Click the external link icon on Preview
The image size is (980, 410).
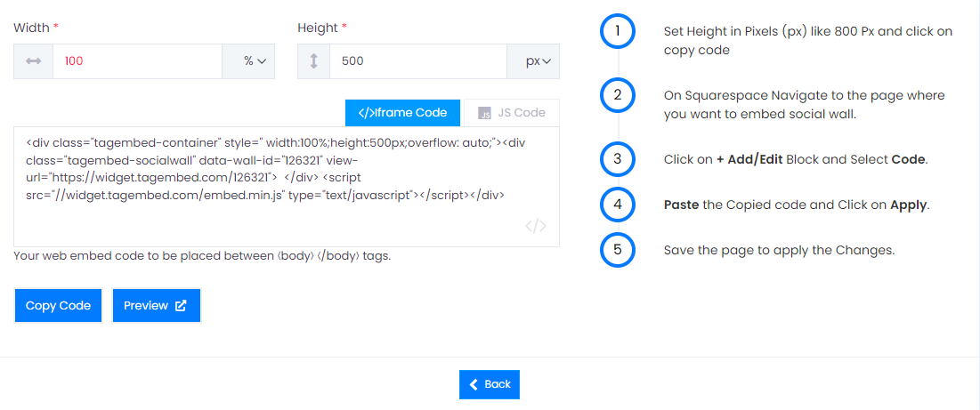pos(181,306)
